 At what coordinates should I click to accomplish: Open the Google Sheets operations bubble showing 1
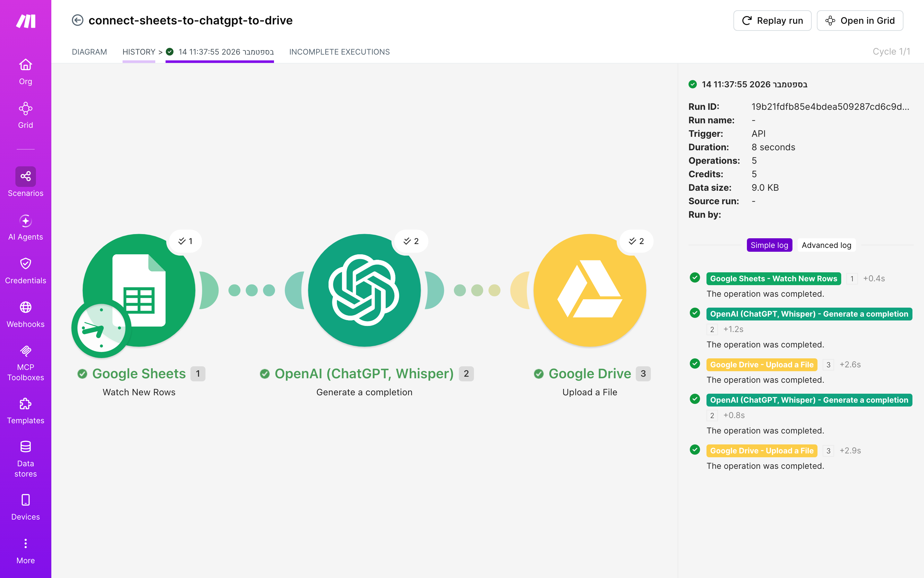(185, 241)
